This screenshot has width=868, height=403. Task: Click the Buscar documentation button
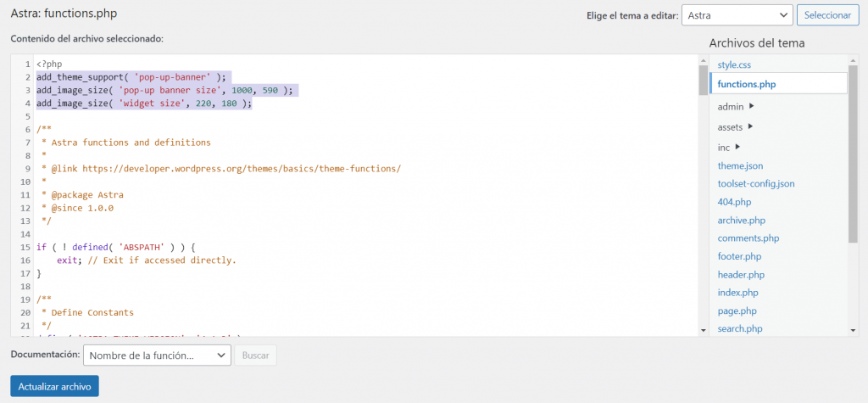tap(256, 355)
